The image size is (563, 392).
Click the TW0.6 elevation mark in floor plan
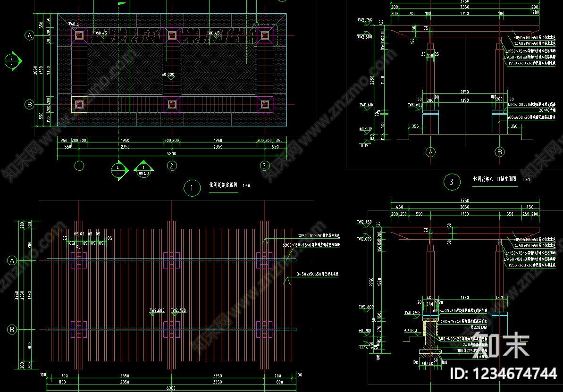point(74,24)
